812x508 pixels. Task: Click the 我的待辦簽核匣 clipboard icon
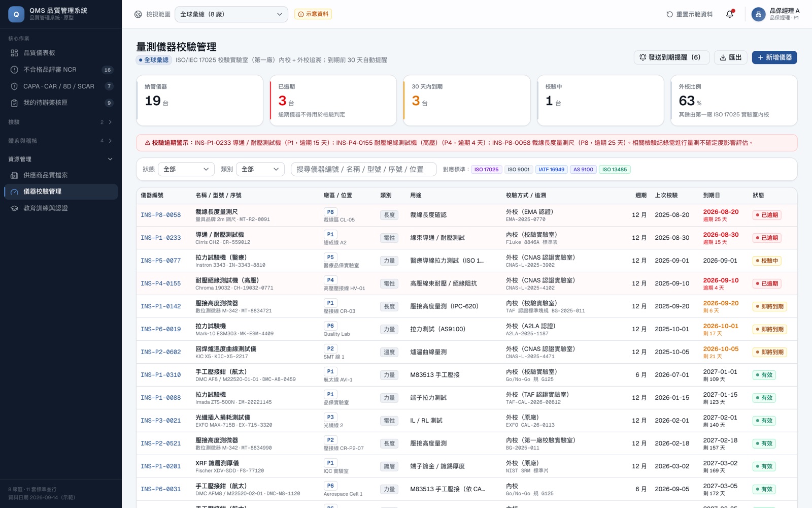pyautogui.click(x=14, y=103)
